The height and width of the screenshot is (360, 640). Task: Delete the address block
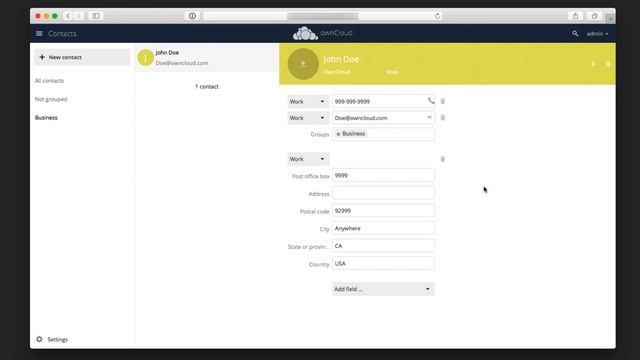click(442, 159)
